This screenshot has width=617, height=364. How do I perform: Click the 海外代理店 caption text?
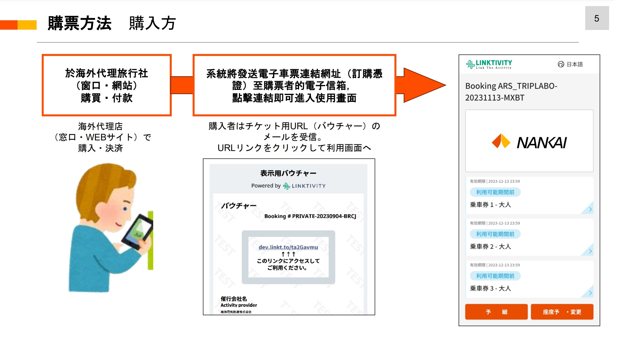(101, 126)
